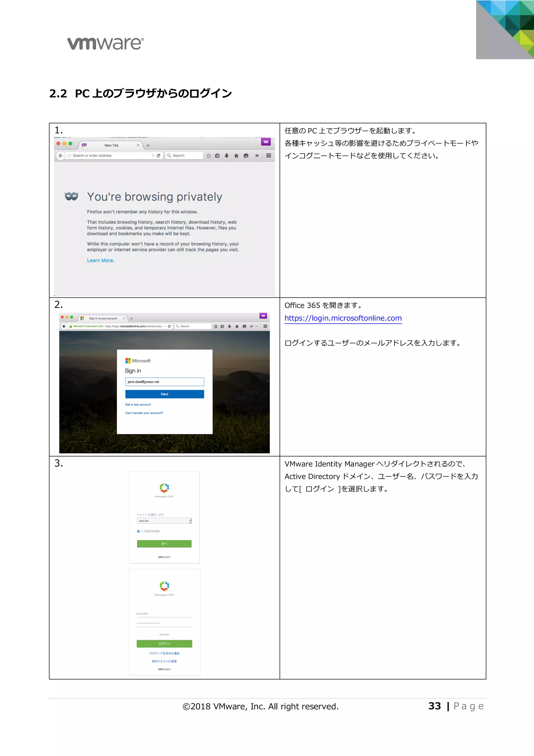This screenshot has width=534, height=756.
Task: Click Back arrow in New Tab browser
Action: pyautogui.click(x=60, y=155)
